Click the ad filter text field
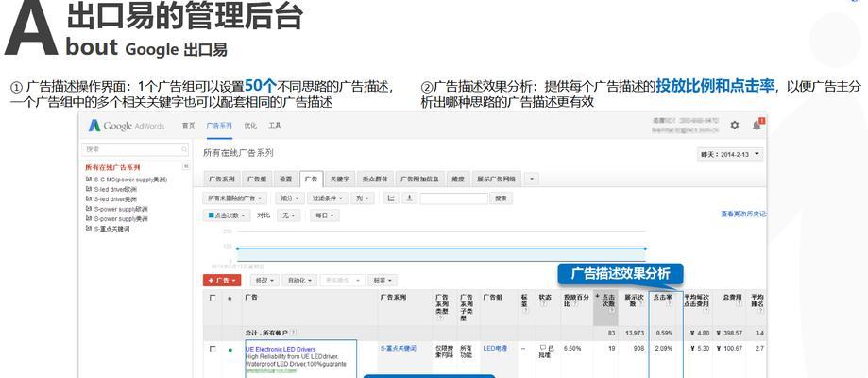Screen dimensions: 868x378 454,198
